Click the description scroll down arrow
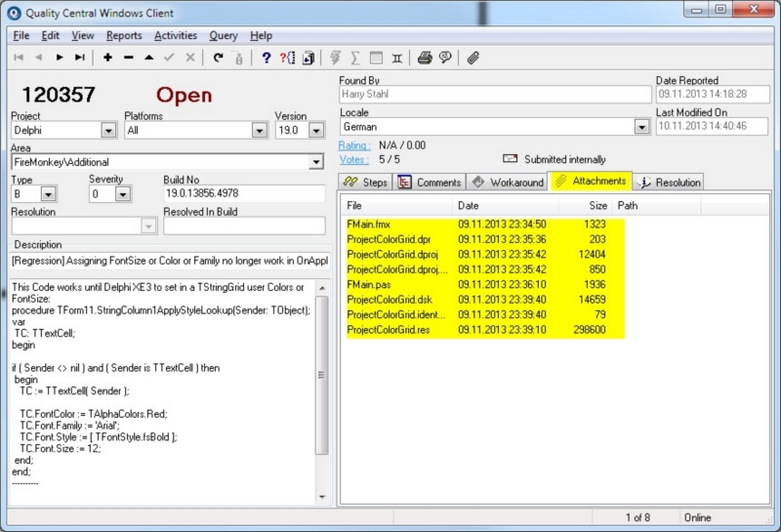This screenshot has height=532, width=781. tap(322, 497)
